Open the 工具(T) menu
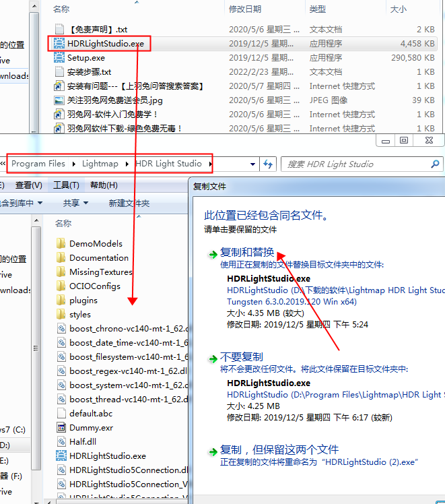The image size is (445, 504). tap(66, 185)
